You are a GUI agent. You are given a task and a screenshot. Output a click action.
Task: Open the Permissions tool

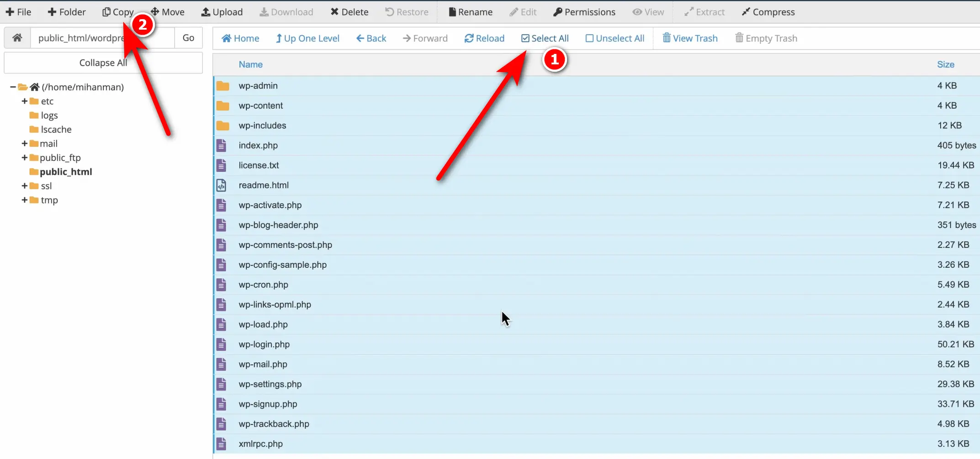click(x=584, y=12)
